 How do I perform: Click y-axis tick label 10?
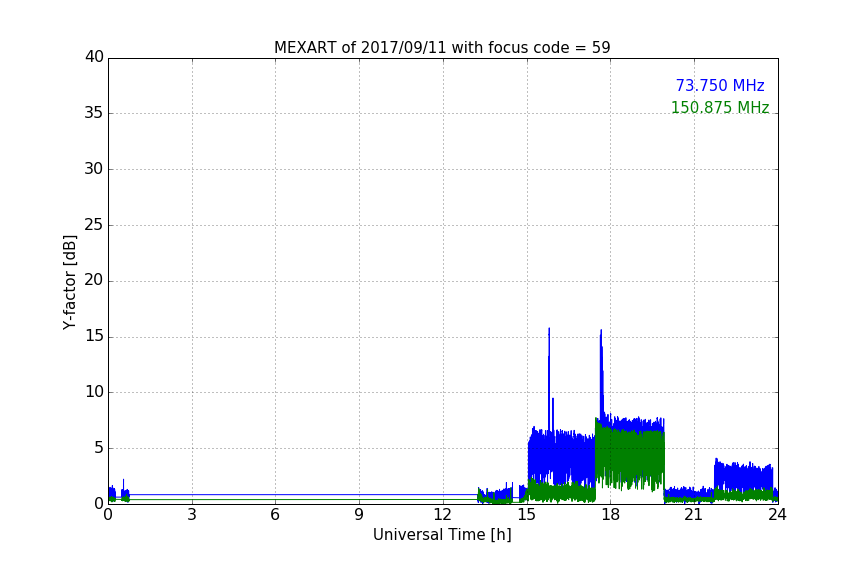click(x=94, y=392)
